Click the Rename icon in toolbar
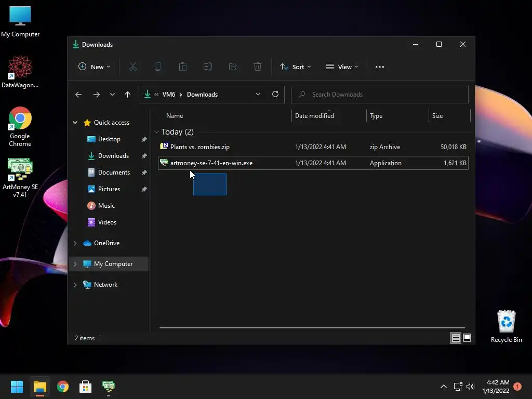Viewport: 532px width, 399px height. click(x=208, y=66)
